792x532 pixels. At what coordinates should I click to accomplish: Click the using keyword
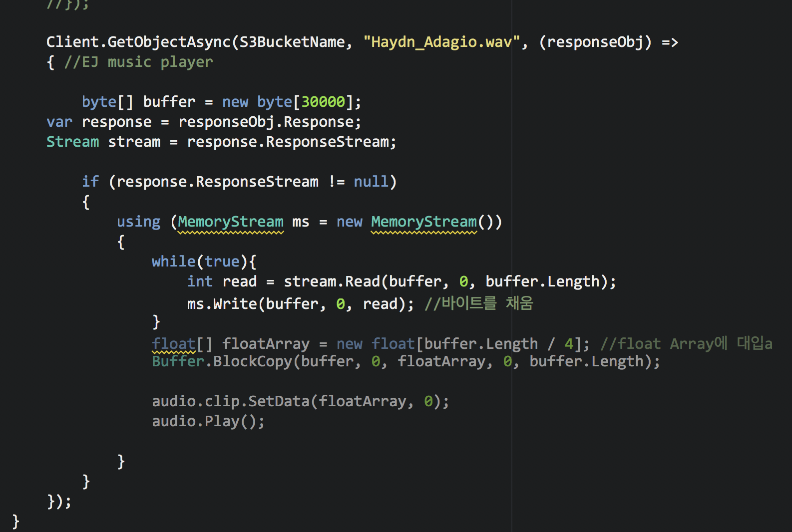(138, 222)
